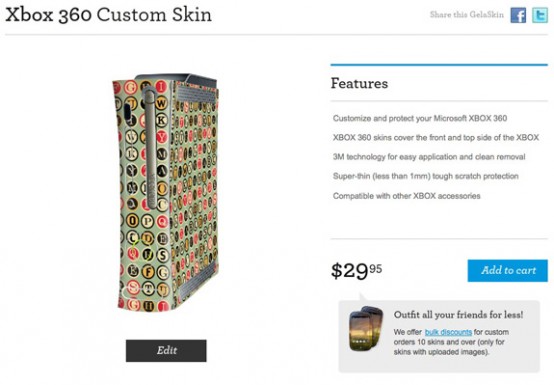Select the 3M technology feature line
Screen dimensions: 554x385
429,157
